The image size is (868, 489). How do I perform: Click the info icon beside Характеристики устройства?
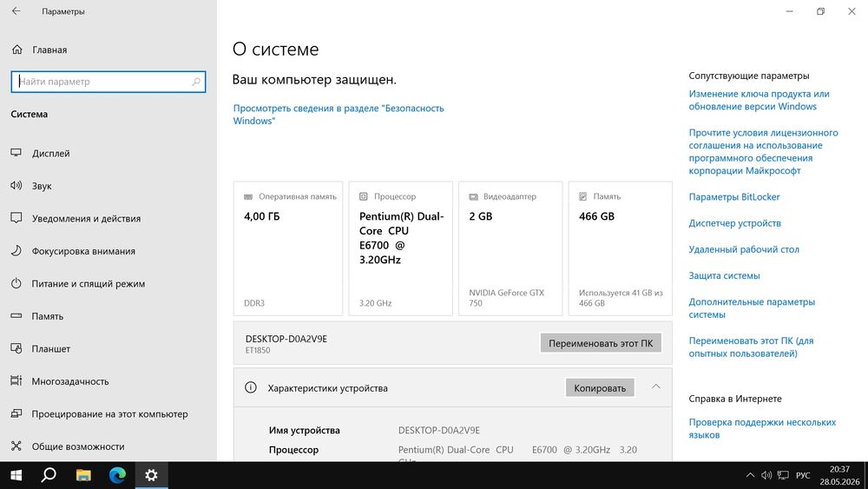[251, 387]
